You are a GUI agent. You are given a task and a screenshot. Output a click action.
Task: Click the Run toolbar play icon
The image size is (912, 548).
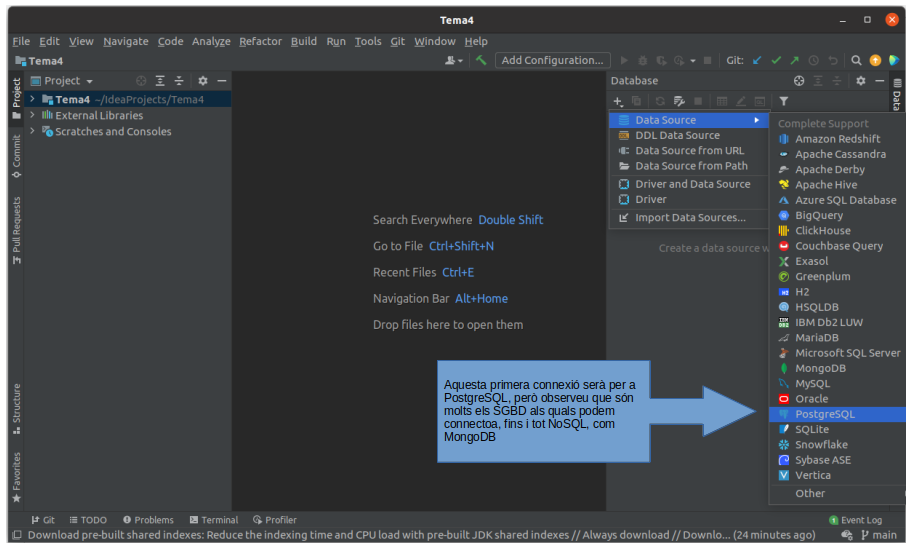pos(624,60)
